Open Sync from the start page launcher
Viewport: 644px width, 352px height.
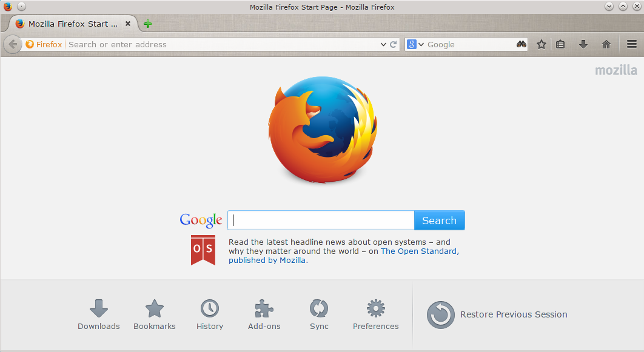coord(319,314)
